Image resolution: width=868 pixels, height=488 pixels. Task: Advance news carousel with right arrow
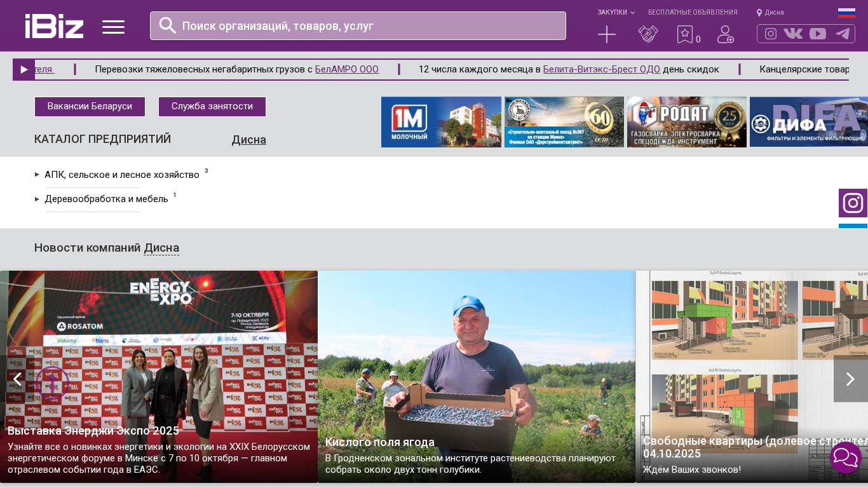pyautogui.click(x=850, y=379)
